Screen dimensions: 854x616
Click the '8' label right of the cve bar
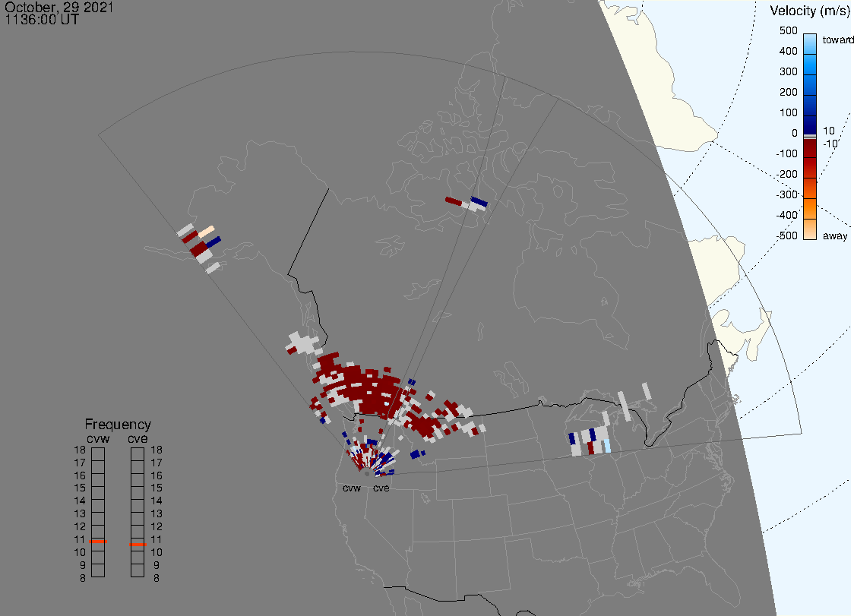(157, 579)
